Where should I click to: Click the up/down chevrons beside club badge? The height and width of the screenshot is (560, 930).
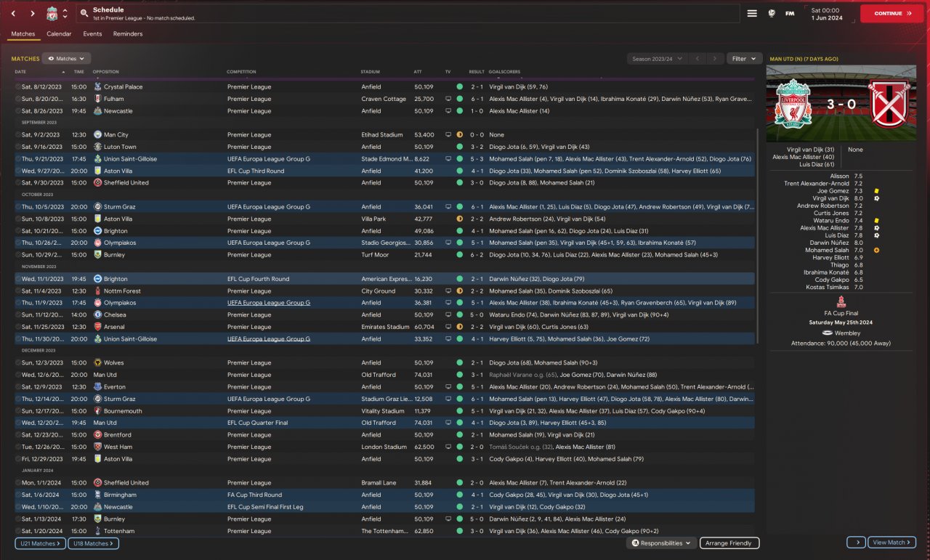(x=65, y=13)
